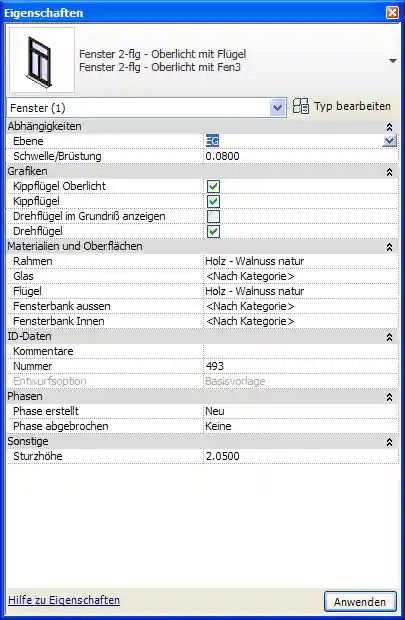Open the window type selector dropdown arrow

[393, 61]
